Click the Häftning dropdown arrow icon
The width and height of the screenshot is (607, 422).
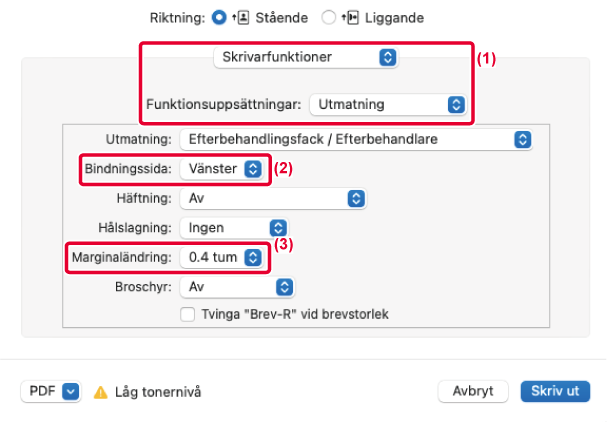pyautogui.click(x=356, y=199)
